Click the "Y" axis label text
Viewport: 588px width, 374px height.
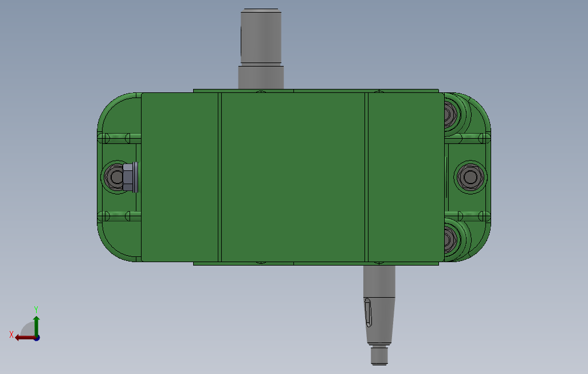pyautogui.click(x=36, y=310)
